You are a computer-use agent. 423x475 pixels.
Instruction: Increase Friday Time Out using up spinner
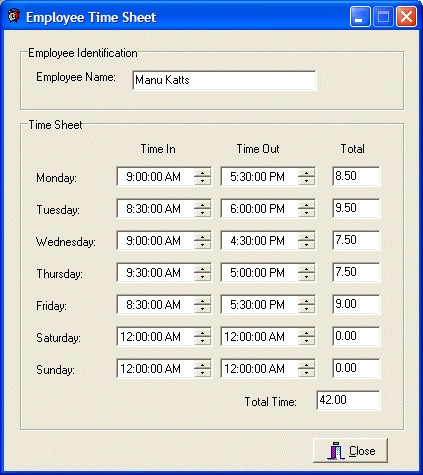[x=307, y=301]
